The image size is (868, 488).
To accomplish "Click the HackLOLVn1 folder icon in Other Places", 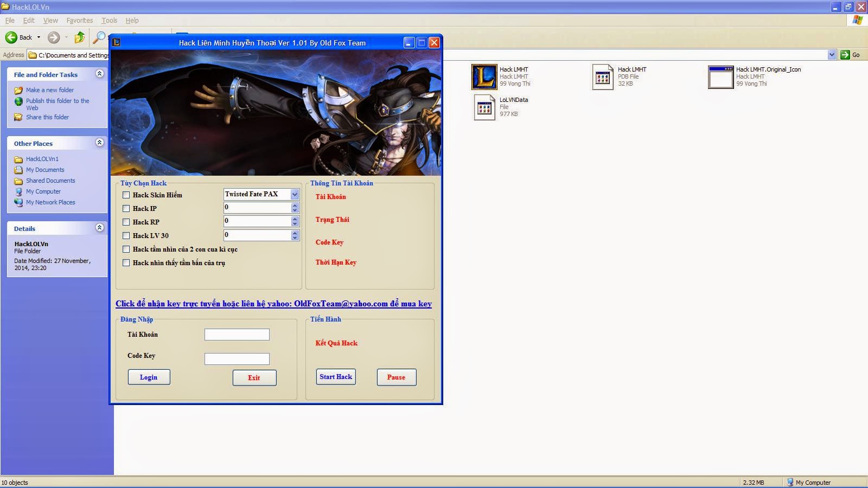I will (x=18, y=159).
